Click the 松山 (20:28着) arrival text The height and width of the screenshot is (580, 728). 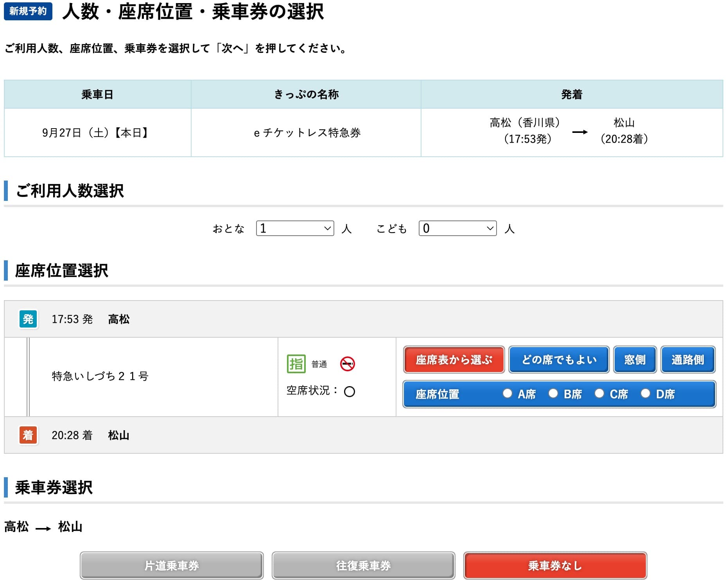[x=624, y=131]
